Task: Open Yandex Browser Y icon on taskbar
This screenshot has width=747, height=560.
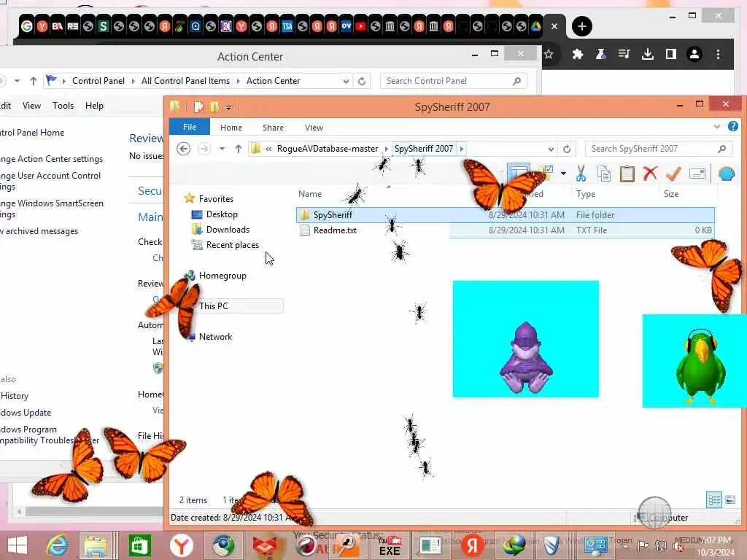Action: tap(181, 545)
